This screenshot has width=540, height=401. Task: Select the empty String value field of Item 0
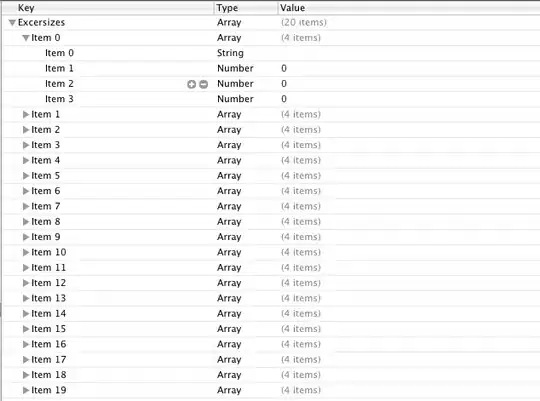pos(409,53)
